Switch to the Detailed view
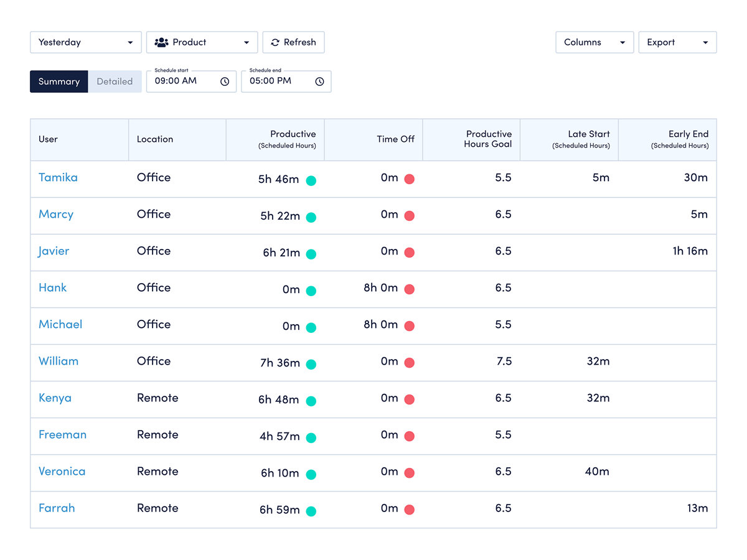This screenshot has height=560, width=747. click(115, 82)
